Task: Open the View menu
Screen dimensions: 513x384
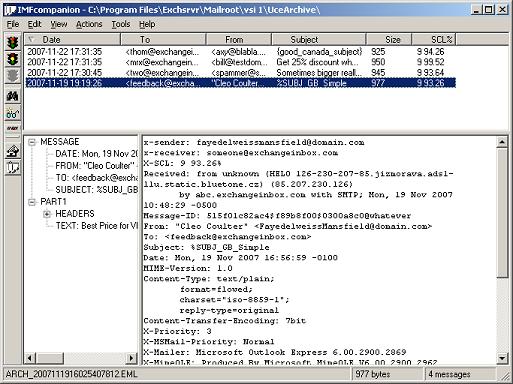Action: pyautogui.click(x=59, y=24)
